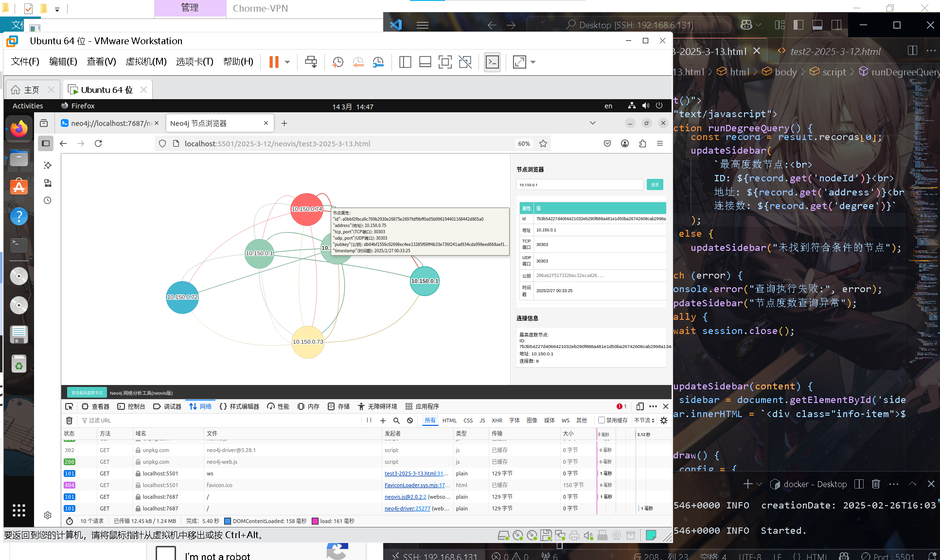Filter network requests by HTML
940x560 pixels.
tap(449, 420)
